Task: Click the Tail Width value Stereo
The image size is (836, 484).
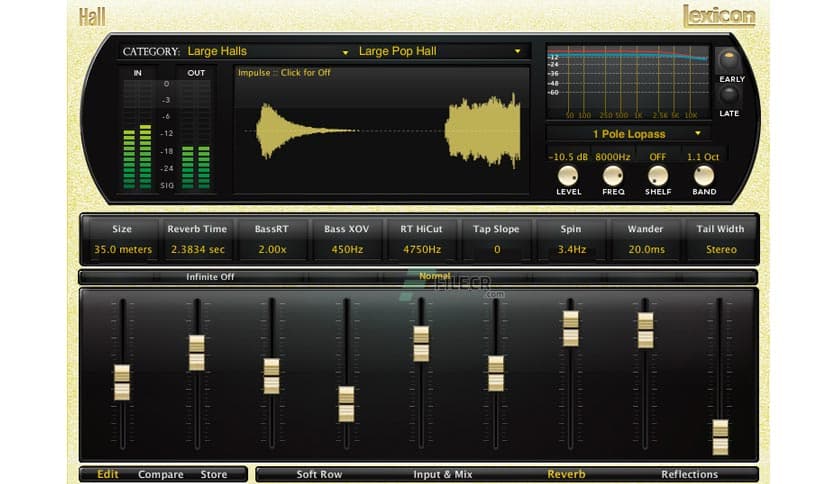Action: pos(721,249)
